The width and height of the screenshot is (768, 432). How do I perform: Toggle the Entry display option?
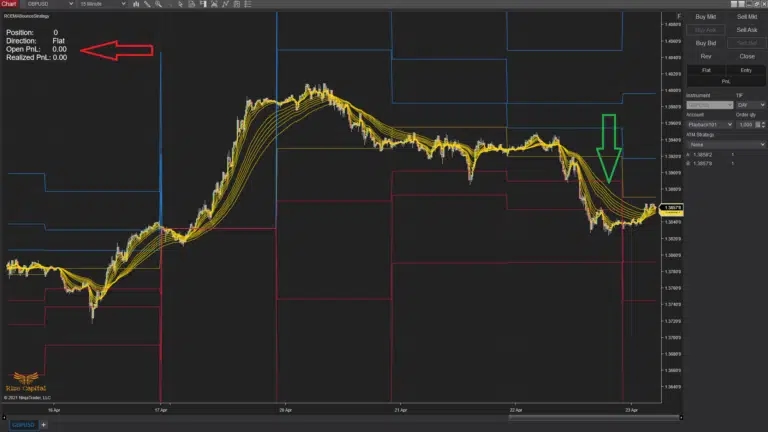(746, 71)
